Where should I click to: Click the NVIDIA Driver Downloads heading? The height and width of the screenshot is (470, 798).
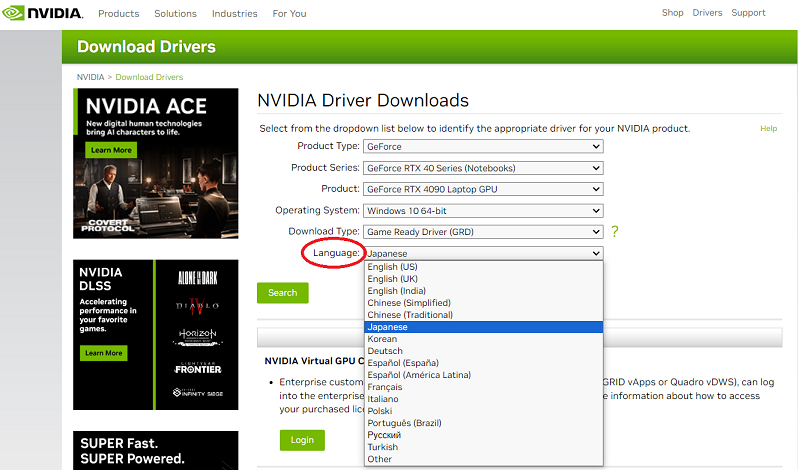pyautogui.click(x=363, y=100)
